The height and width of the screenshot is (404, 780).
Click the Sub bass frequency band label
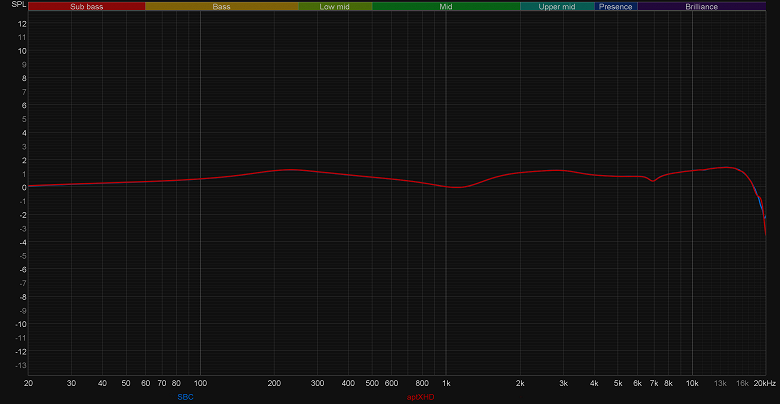click(87, 6)
